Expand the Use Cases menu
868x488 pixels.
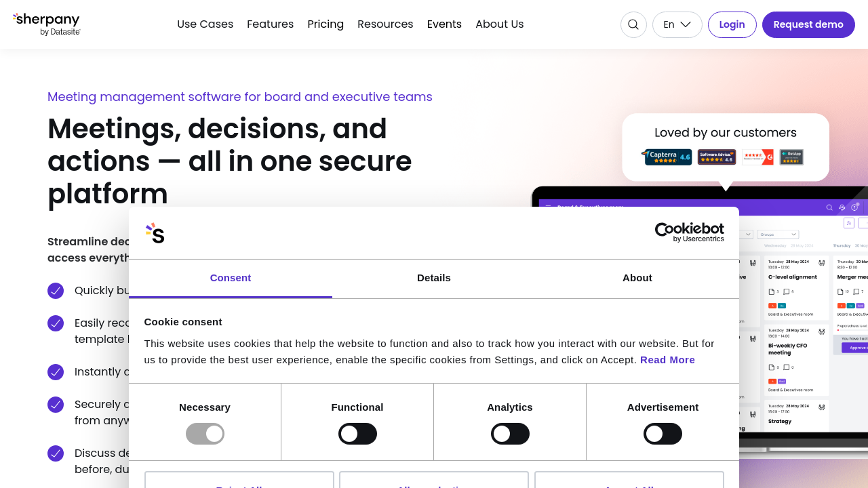pos(205,24)
